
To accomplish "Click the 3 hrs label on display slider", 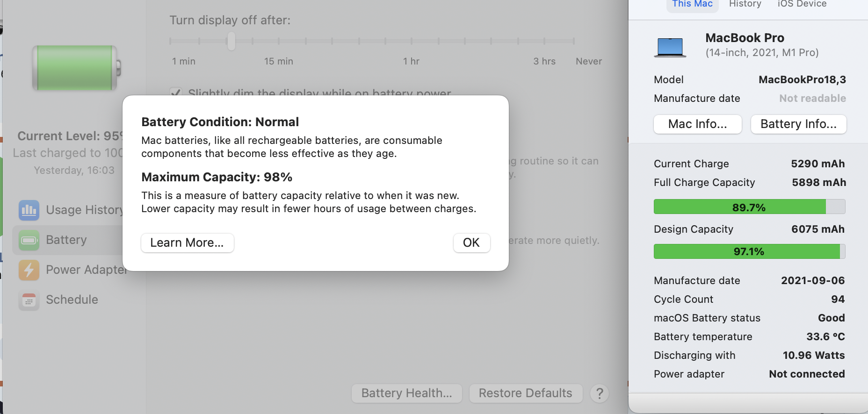I will pos(544,61).
